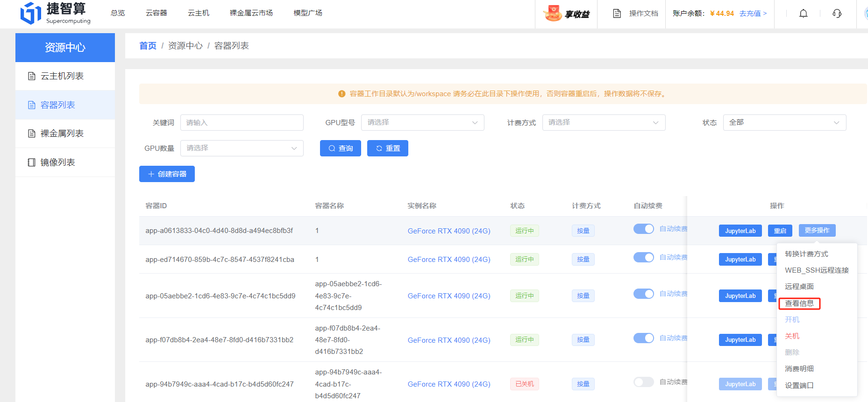868x402 pixels.
Task: Open 模型广场 in the top navigation
Action: coord(308,13)
